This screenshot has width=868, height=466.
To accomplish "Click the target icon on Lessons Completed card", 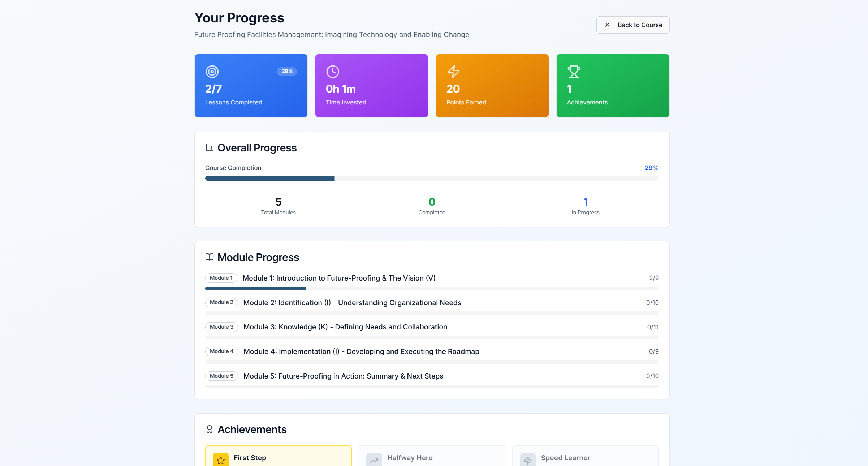I will [x=212, y=72].
